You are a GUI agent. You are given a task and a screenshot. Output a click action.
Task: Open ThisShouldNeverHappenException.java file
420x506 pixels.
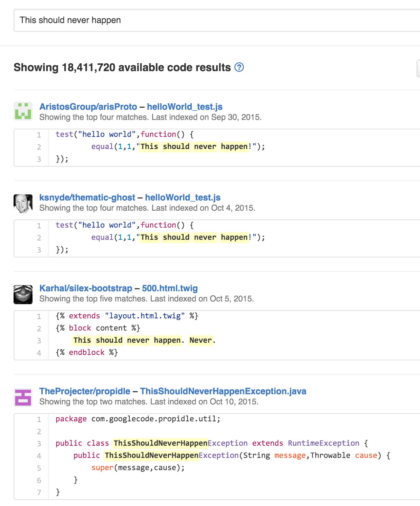[x=223, y=391]
